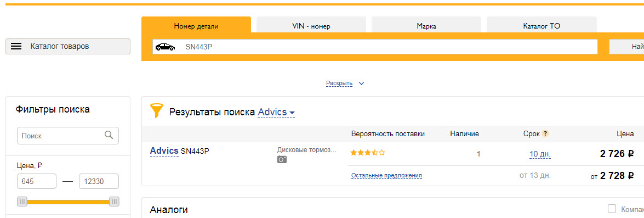Image resolution: width=644 pixels, height=218 pixels.
Task: Open the camera photo icon for SN443P
Action: [282, 160]
